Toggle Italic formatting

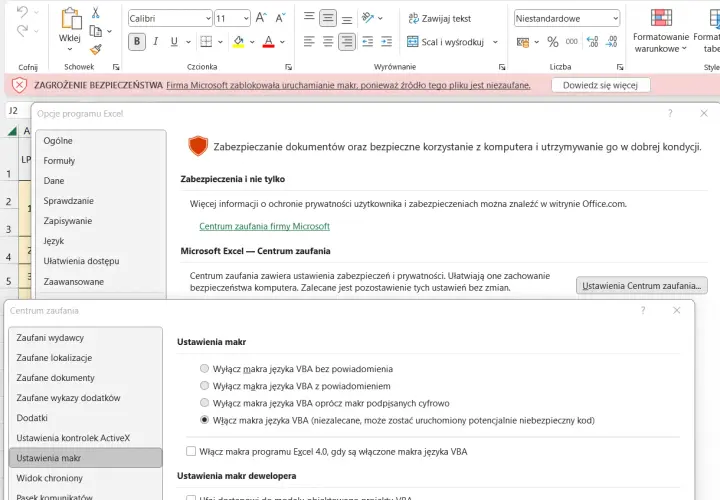[156, 42]
